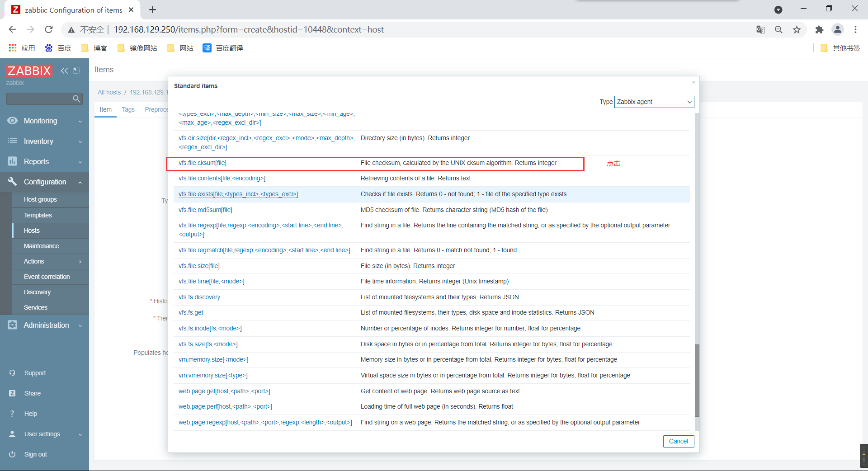Open the 博客 bookmarks folder
Image resolution: width=868 pixels, height=471 pixels.
point(94,48)
